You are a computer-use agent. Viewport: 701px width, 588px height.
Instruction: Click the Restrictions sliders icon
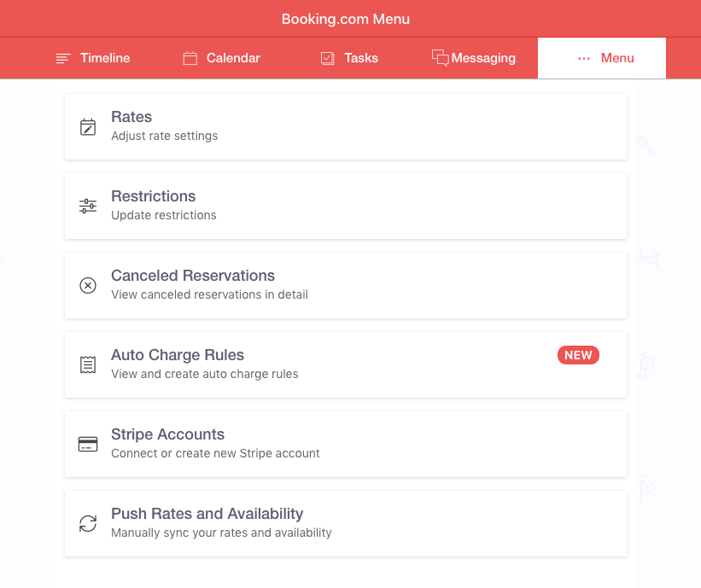[x=88, y=206]
